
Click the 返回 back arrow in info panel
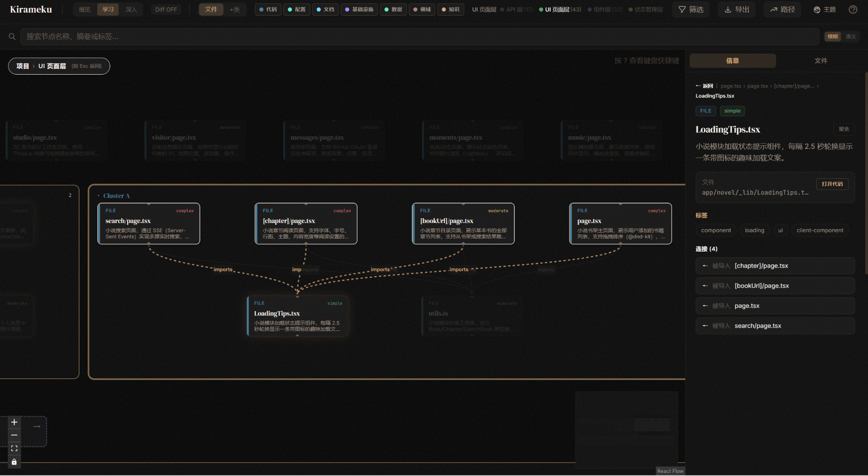tap(704, 86)
